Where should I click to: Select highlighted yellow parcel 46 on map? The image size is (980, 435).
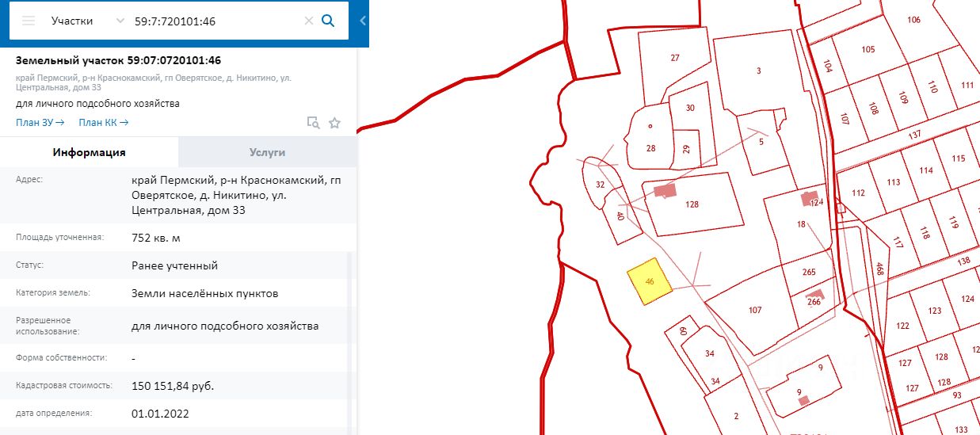tap(650, 282)
